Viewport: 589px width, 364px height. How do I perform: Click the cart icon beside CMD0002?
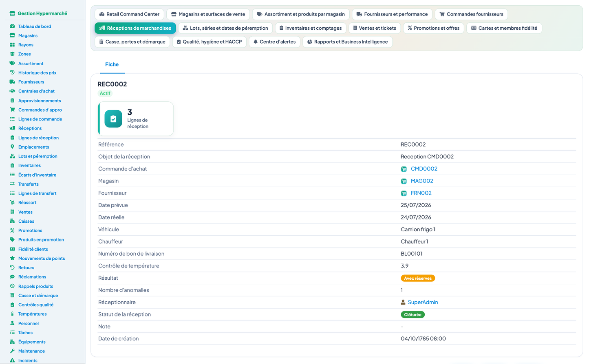click(404, 169)
